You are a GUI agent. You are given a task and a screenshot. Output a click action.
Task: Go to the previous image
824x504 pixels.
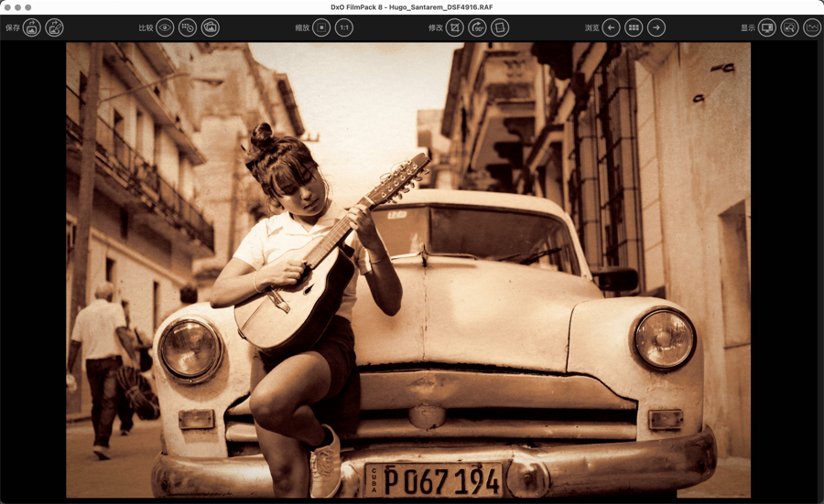611,28
